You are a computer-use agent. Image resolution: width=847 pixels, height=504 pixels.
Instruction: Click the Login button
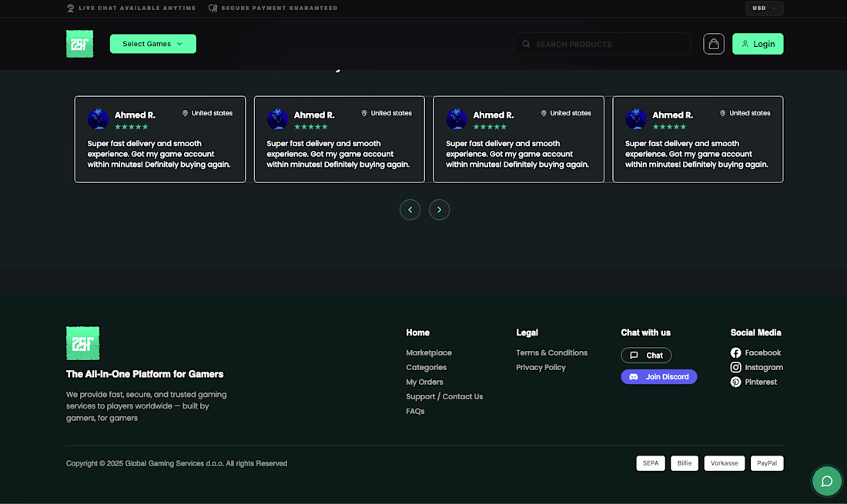(x=758, y=44)
